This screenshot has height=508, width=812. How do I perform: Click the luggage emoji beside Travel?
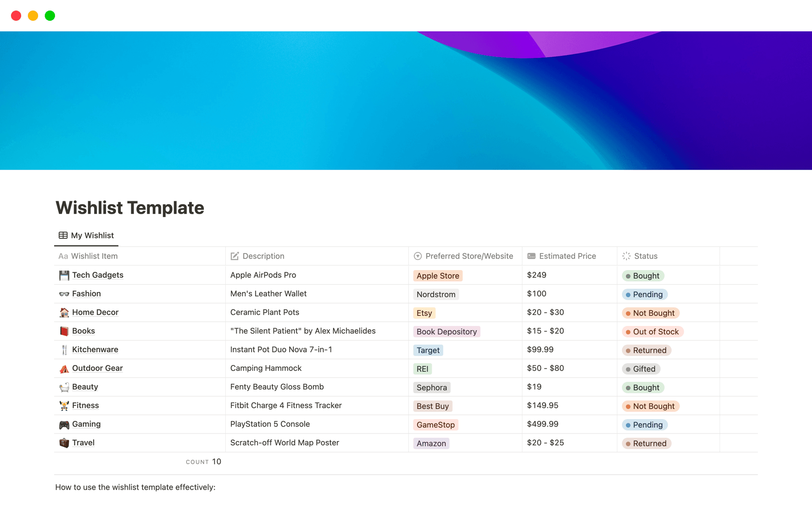coord(63,443)
